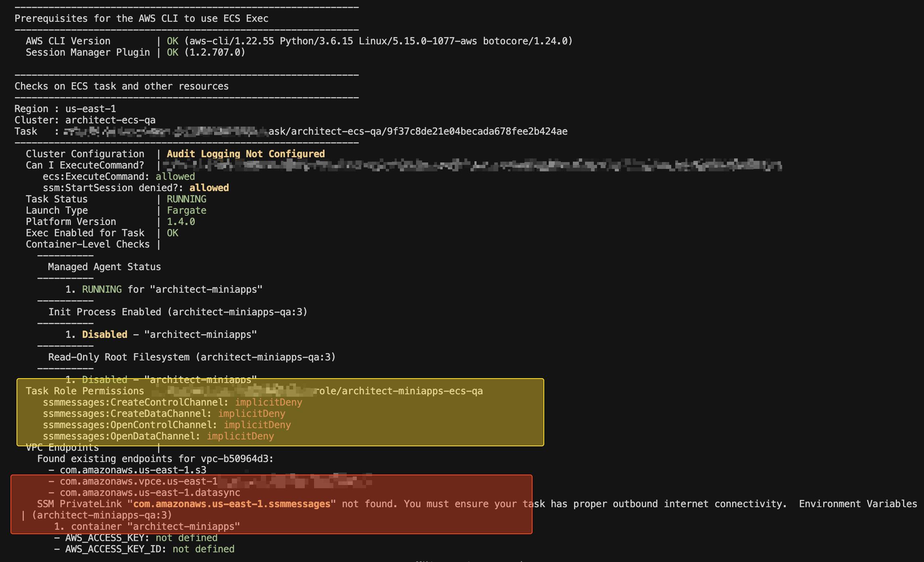The image size is (924, 562).
Task: Click the "Audit Logging Not Configured" warning text
Action: (246, 154)
